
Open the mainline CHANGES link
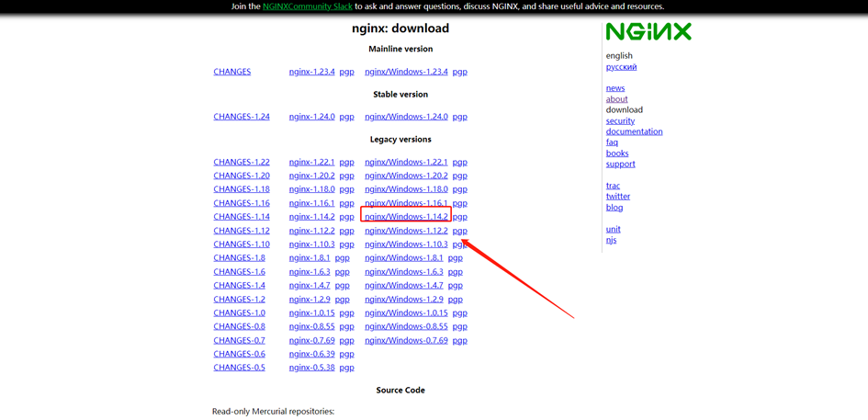232,72
